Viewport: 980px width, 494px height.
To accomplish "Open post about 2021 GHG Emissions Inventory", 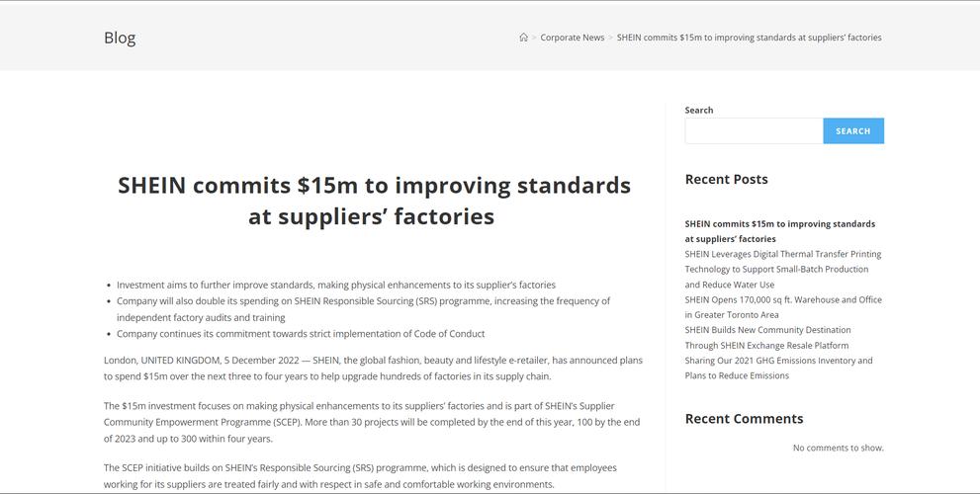I will pos(778,368).
